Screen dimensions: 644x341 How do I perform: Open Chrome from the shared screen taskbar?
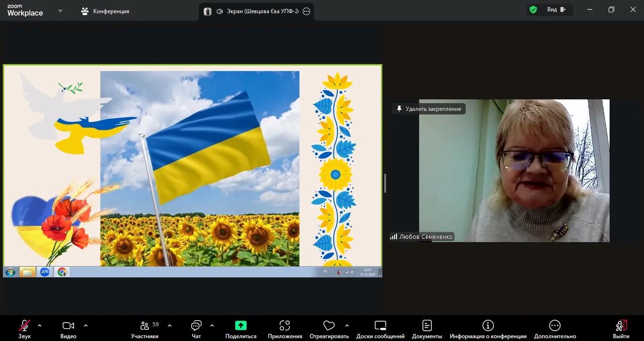pyautogui.click(x=62, y=272)
